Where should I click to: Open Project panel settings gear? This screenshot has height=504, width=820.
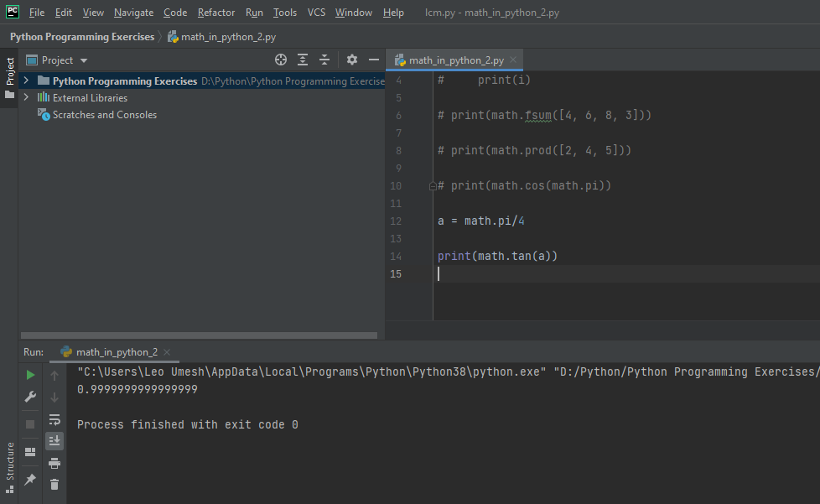tap(352, 60)
